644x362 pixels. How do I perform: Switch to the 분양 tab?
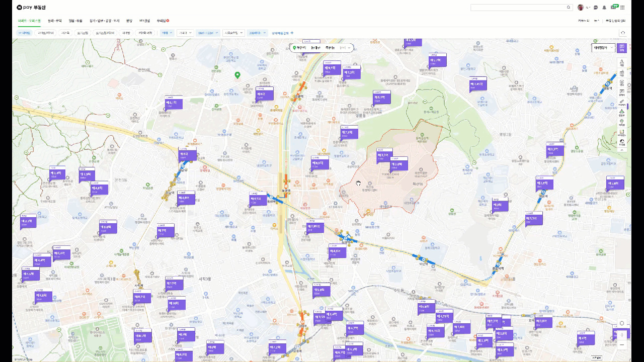click(x=129, y=21)
